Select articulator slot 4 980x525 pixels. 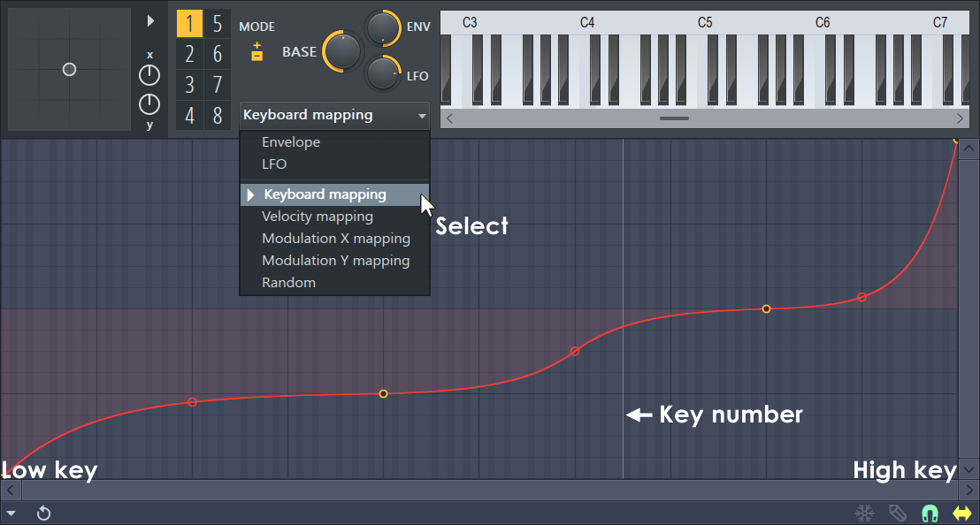[189, 115]
